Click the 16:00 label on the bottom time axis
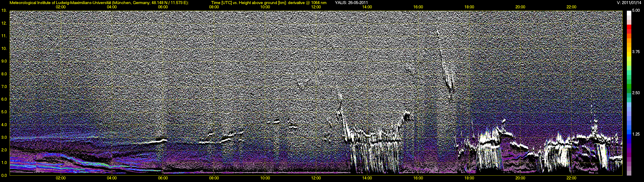The width and height of the screenshot is (644, 182). pyautogui.click(x=418, y=178)
